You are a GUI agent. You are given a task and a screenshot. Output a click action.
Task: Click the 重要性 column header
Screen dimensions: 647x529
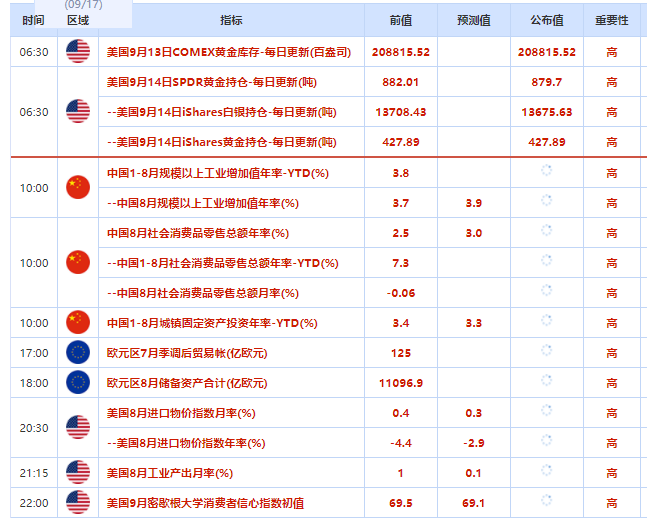pyautogui.click(x=612, y=20)
